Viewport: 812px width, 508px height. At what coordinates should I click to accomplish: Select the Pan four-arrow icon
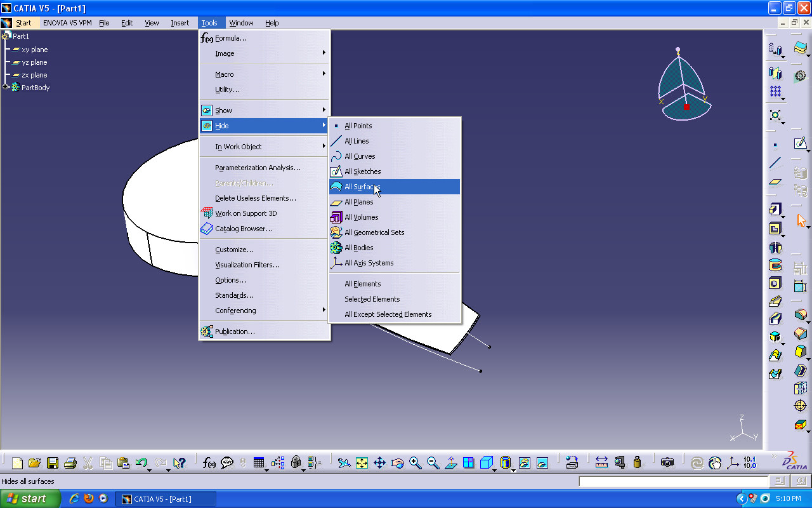click(379, 463)
